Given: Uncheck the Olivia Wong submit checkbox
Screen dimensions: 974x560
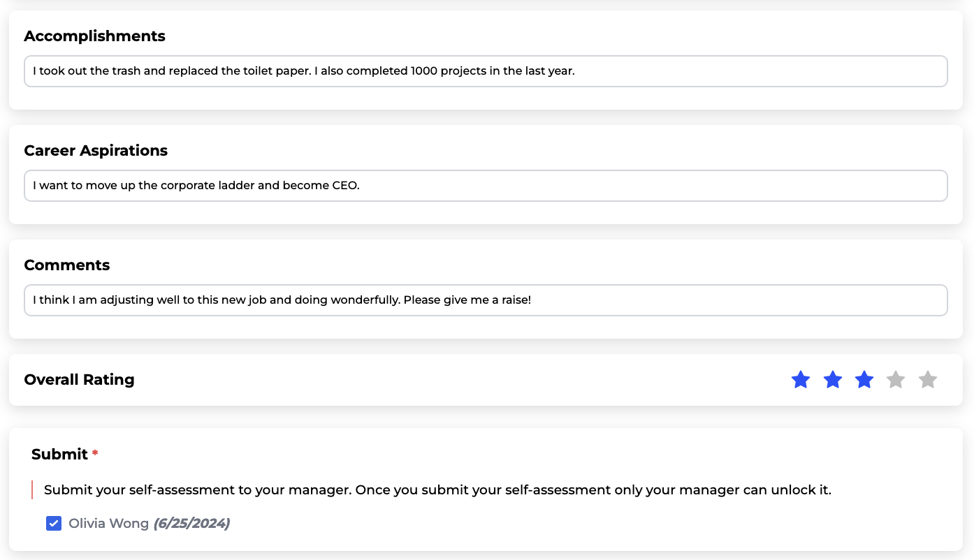Looking at the screenshot, I should tap(54, 524).
